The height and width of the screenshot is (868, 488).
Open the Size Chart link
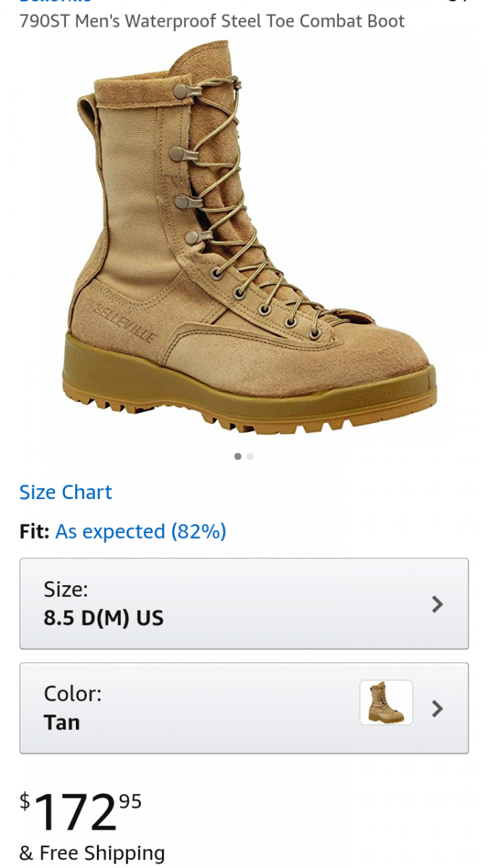[66, 492]
